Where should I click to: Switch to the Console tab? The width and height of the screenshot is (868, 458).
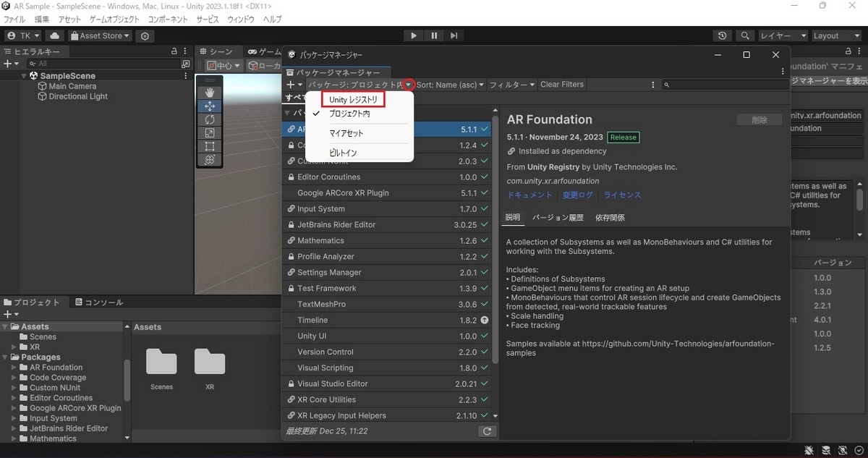pyautogui.click(x=99, y=302)
